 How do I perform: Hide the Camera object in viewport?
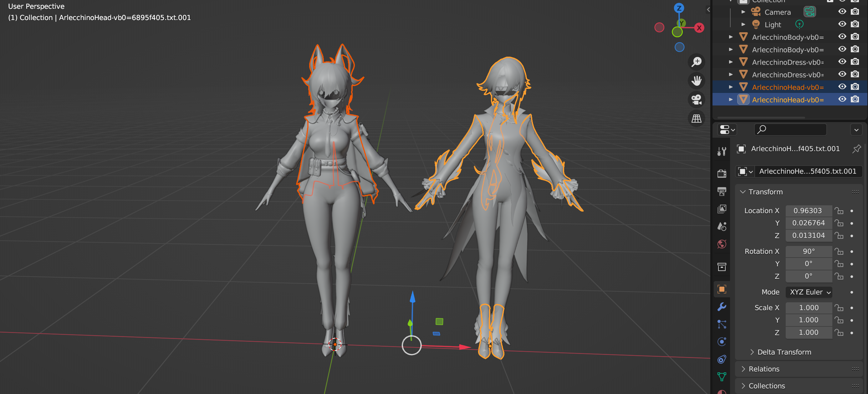tap(842, 12)
